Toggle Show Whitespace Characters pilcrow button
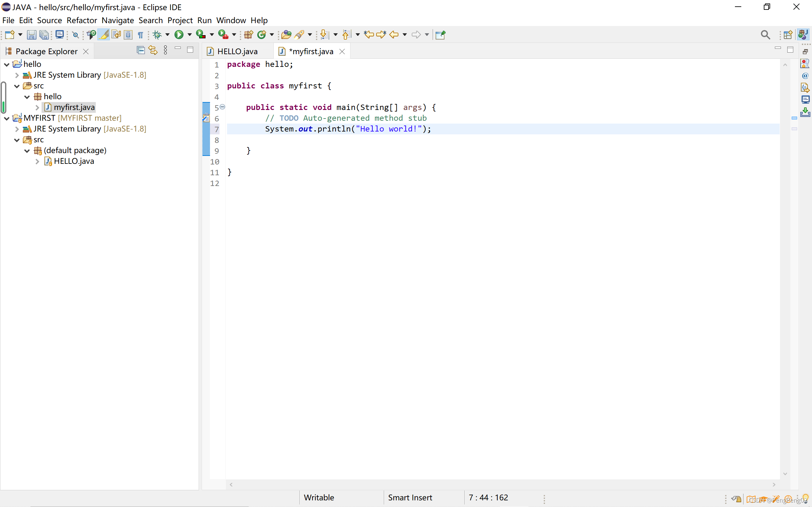Viewport: 812px width, 507px height. tap(140, 35)
